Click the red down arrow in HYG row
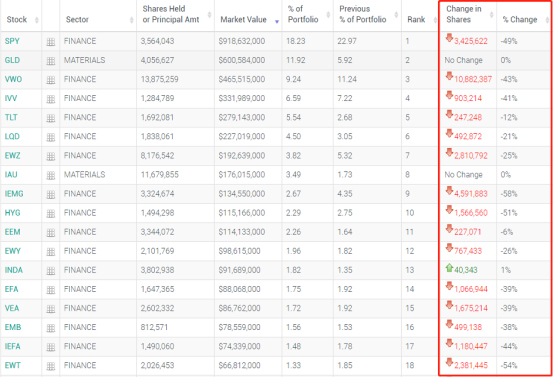Image resolution: width=553 pixels, height=377 pixels. 449,209
